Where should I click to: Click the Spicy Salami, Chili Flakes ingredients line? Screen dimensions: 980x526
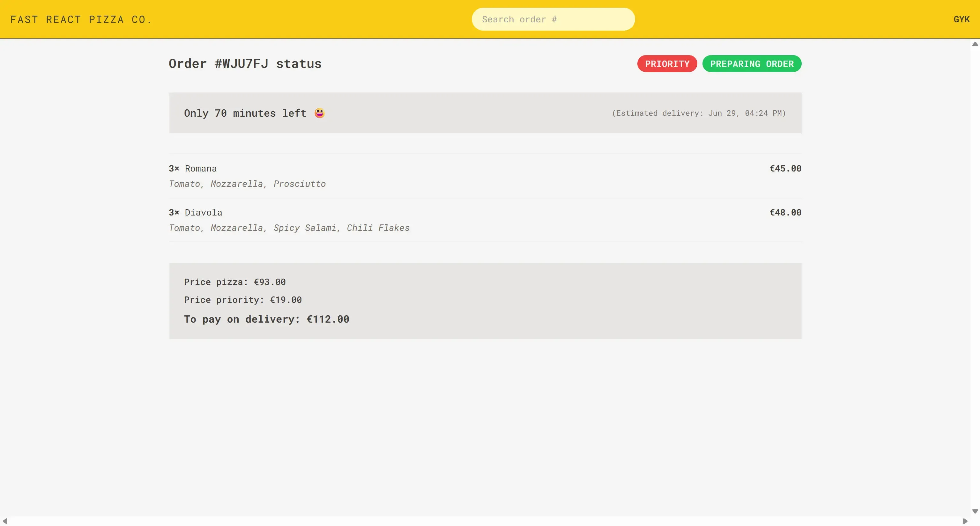289,228
